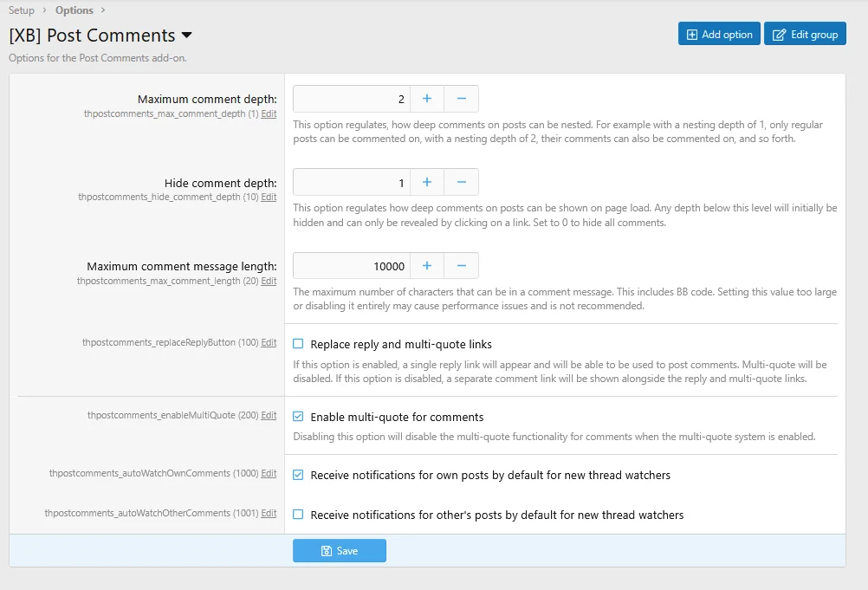
Task: Click into the Hide comment depth input
Action: [x=352, y=182]
